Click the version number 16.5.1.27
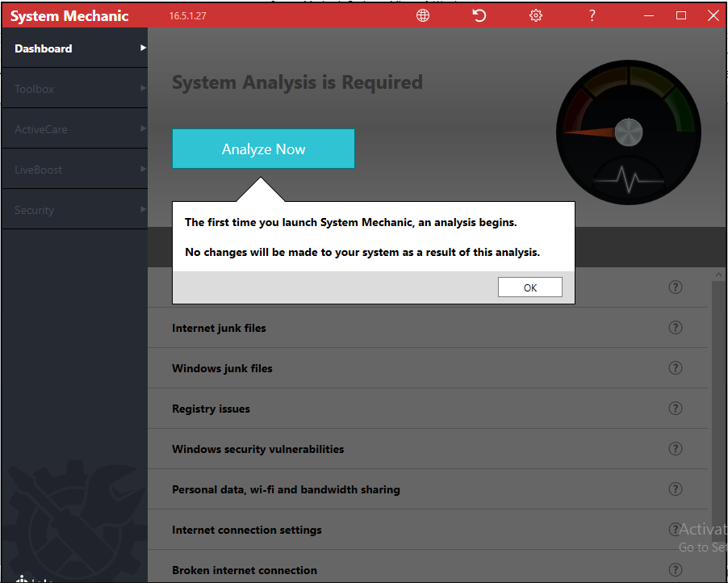The height and width of the screenshot is (583, 728). tap(187, 16)
